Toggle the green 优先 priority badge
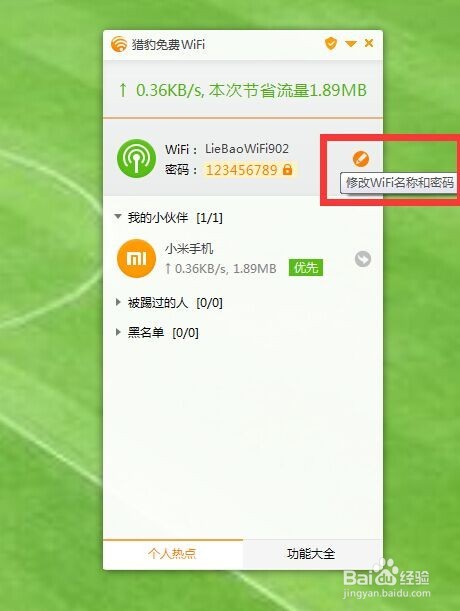The width and height of the screenshot is (460, 611). point(306,268)
